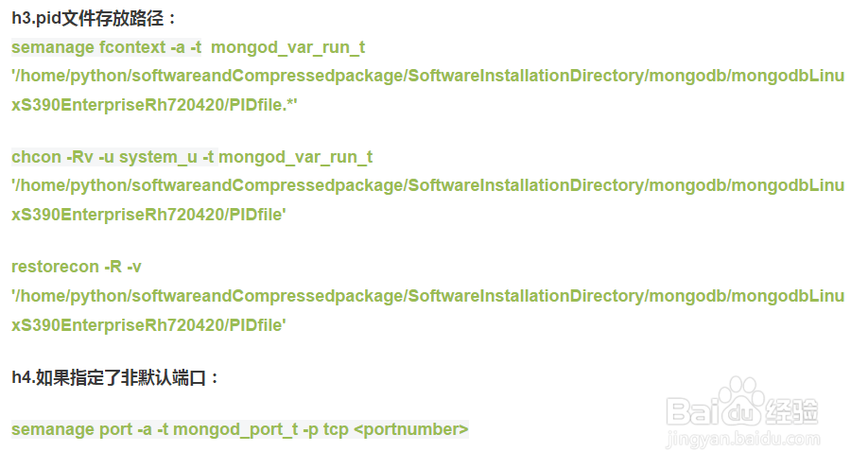Image resolution: width=868 pixels, height=469 pixels.
Task: Click the "PIDfile'" line just above restorecon
Action: [148, 215]
